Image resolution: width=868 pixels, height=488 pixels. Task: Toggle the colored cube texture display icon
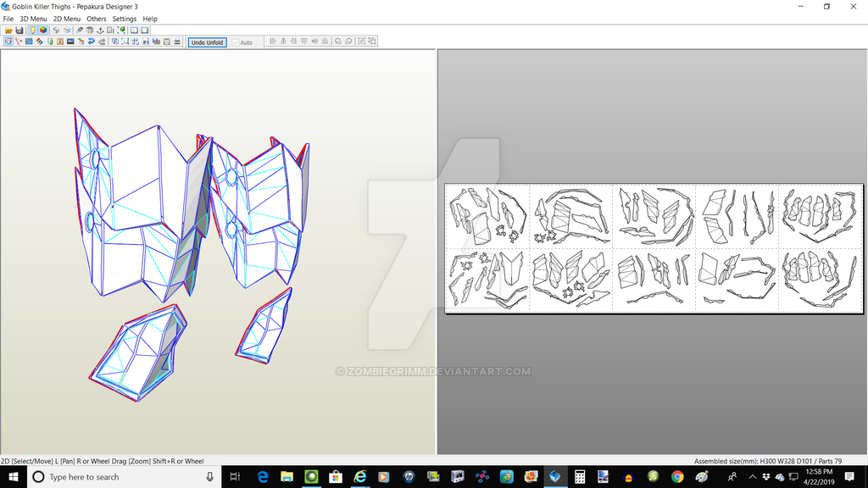pos(43,30)
